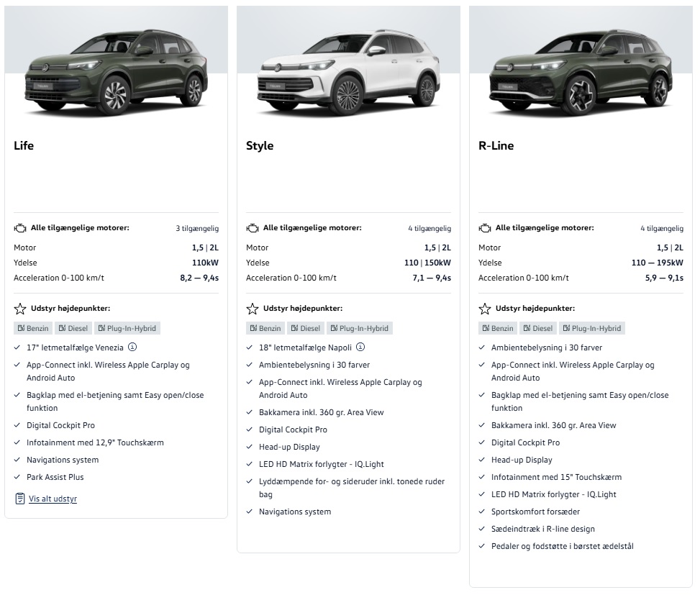This screenshot has height=595, width=700.
Task: Select the Benzin fuel tag in Life card
Action: tap(32, 328)
